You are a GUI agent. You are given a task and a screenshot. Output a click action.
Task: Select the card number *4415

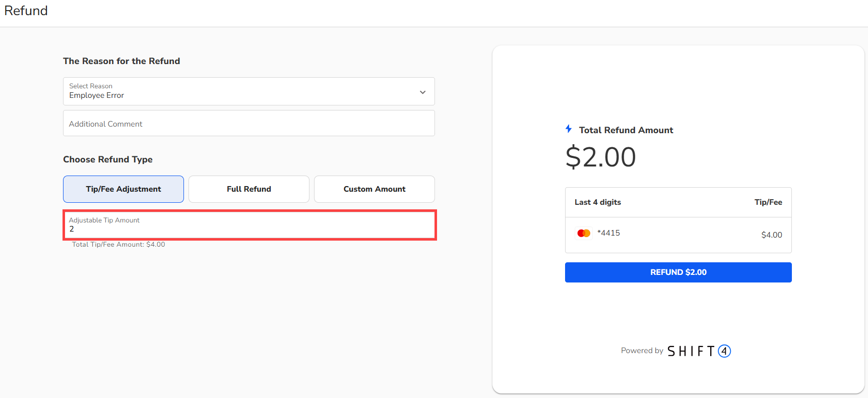pyautogui.click(x=608, y=233)
